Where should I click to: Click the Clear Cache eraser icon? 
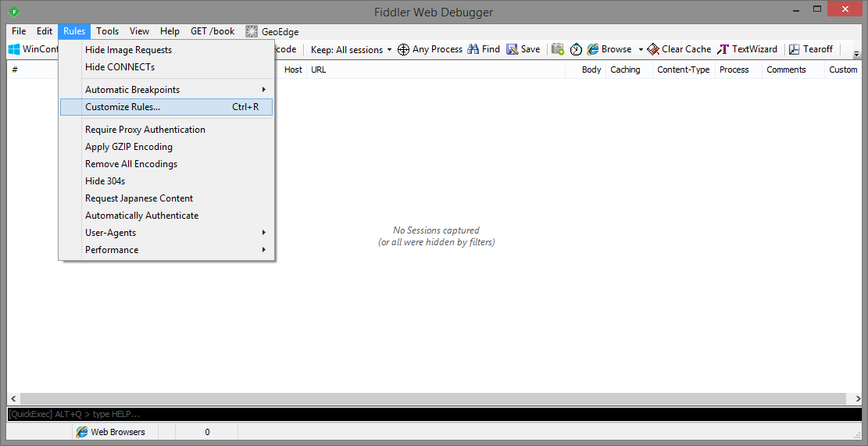(653, 49)
